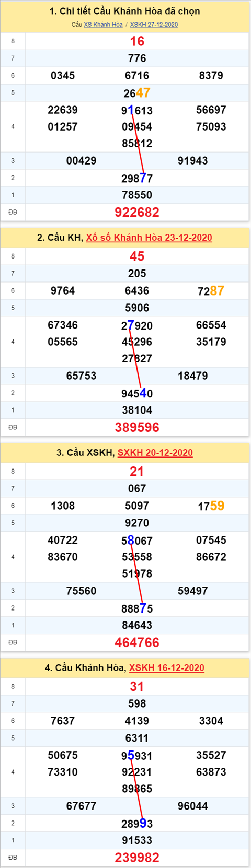Image resolution: width=251 pixels, height=868 pixels.
Task: Select the number 35179
Action: (x=211, y=342)
